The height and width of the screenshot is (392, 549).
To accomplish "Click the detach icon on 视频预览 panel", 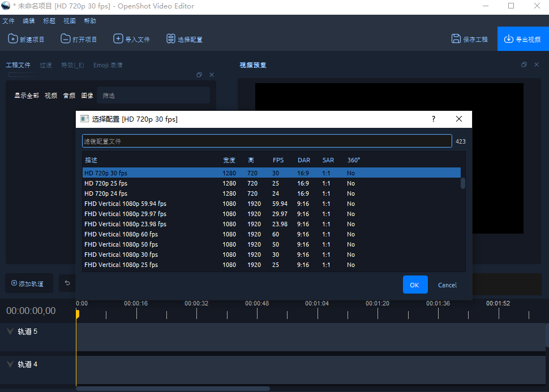I will click(524, 64).
